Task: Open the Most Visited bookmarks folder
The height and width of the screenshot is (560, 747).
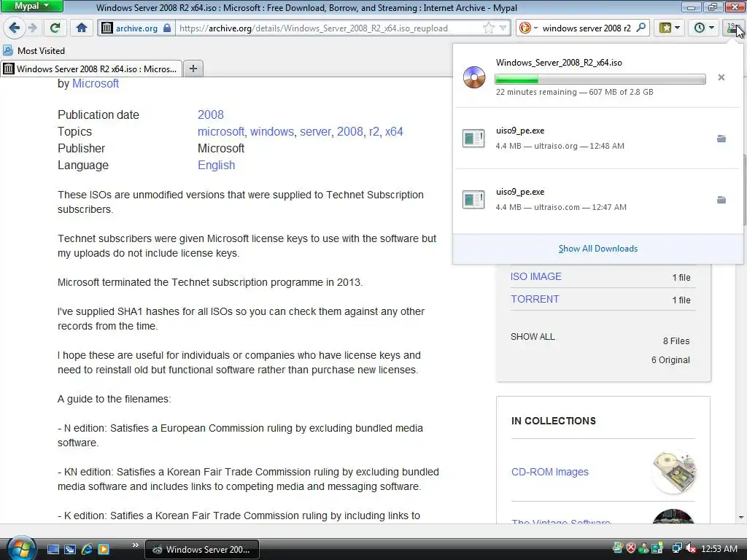Action: [34, 50]
